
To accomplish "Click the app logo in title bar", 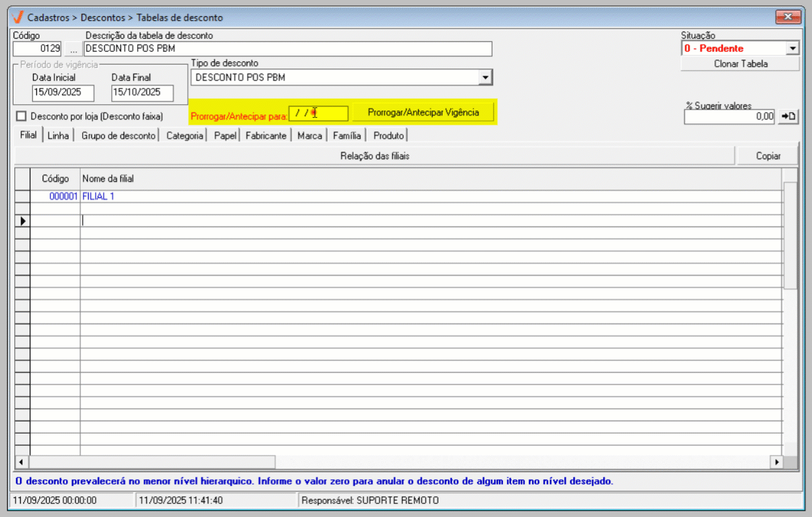I will [x=18, y=17].
